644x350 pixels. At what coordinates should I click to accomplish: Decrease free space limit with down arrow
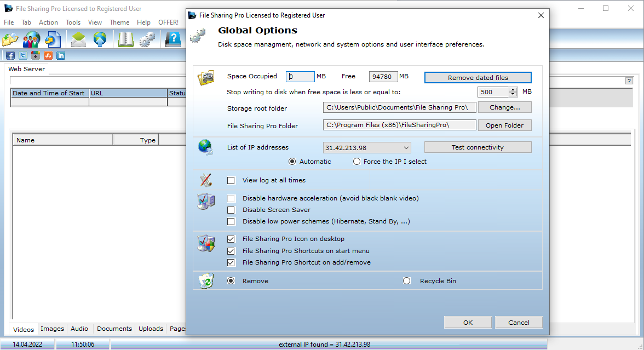coord(513,94)
